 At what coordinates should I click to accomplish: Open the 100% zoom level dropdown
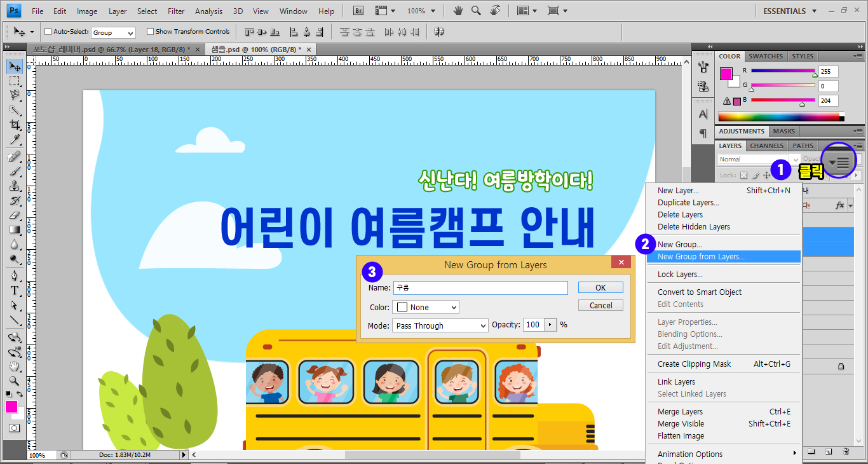pyautogui.click(x=420, y=11)
